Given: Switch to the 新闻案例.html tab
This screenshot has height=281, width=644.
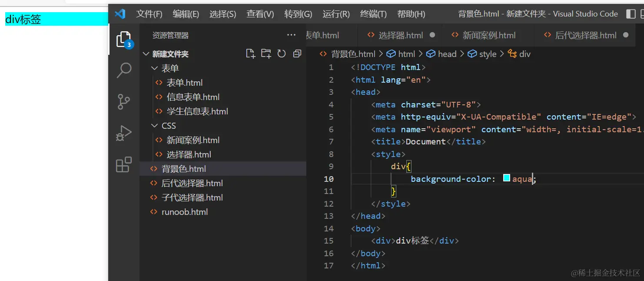Looking at the screenshot, I should pos(488,35).
